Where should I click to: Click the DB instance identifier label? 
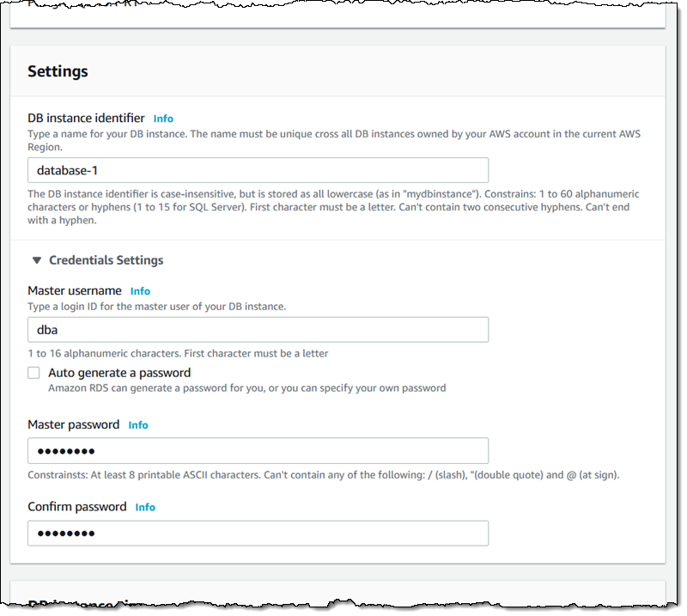pyautogui.click(x=86, y=119)
